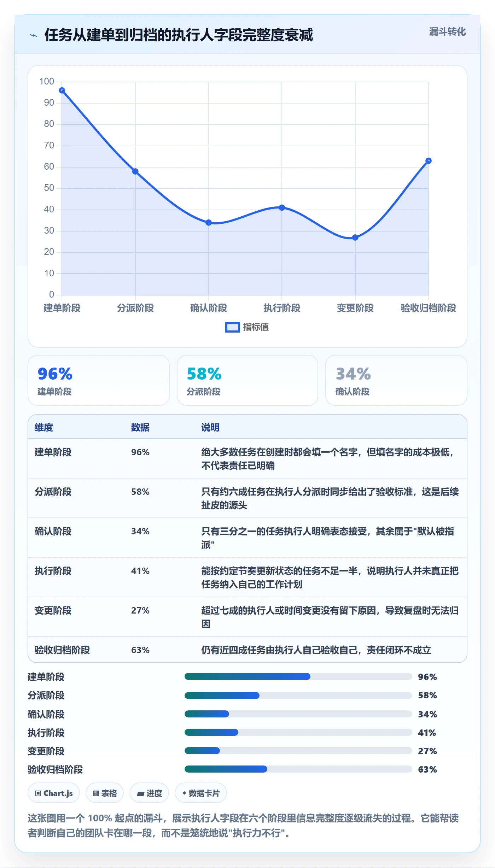Click the 验收归档阶段 data point on chart

pyautogui.click(x=428, y=161)
